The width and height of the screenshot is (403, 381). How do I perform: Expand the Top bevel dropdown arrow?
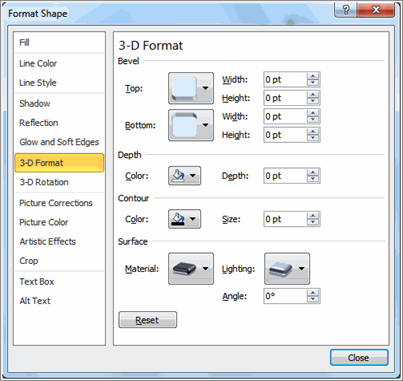click(206, 88)
